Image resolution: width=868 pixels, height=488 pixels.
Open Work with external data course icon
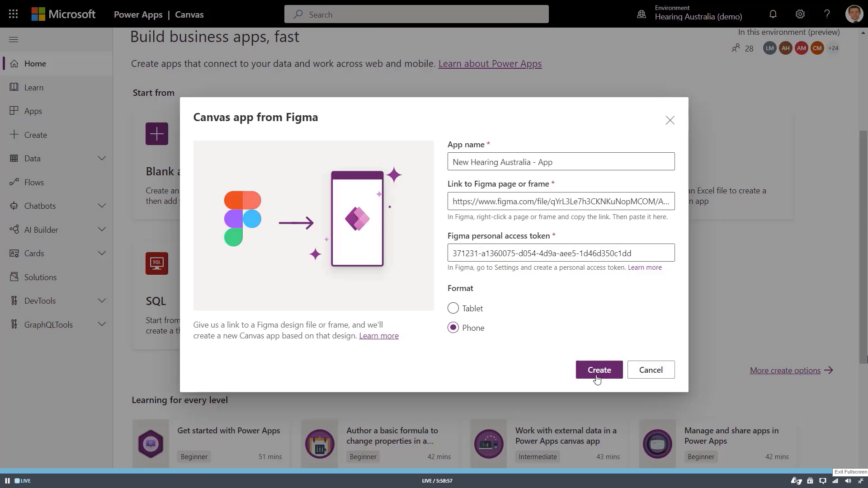pos(489,444)
